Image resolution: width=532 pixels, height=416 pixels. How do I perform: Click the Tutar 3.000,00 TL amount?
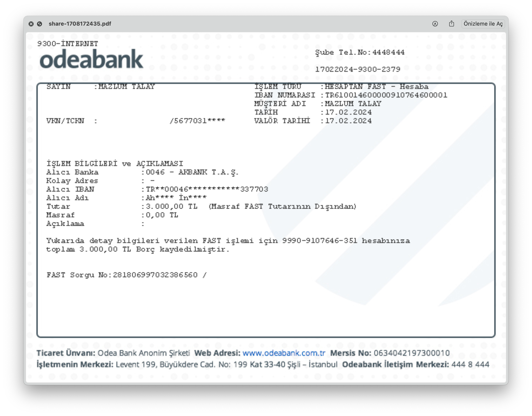tap(171, 207)
